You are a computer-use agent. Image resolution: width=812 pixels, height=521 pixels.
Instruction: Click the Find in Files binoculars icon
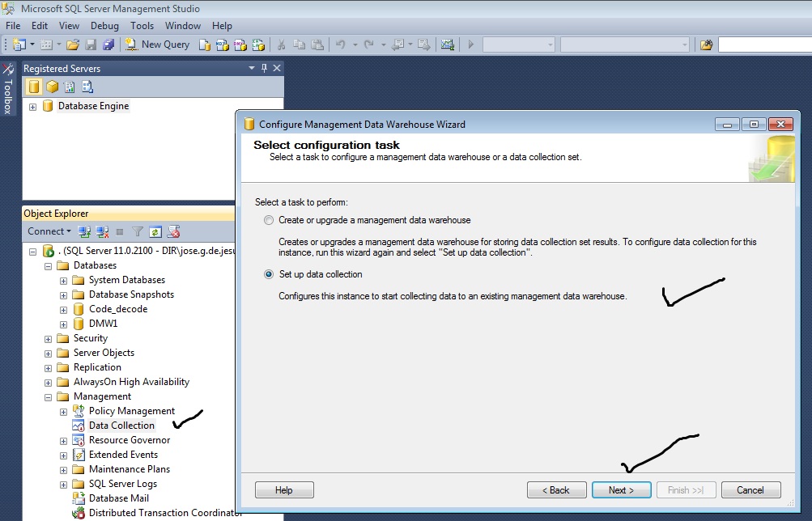[707, 45]
